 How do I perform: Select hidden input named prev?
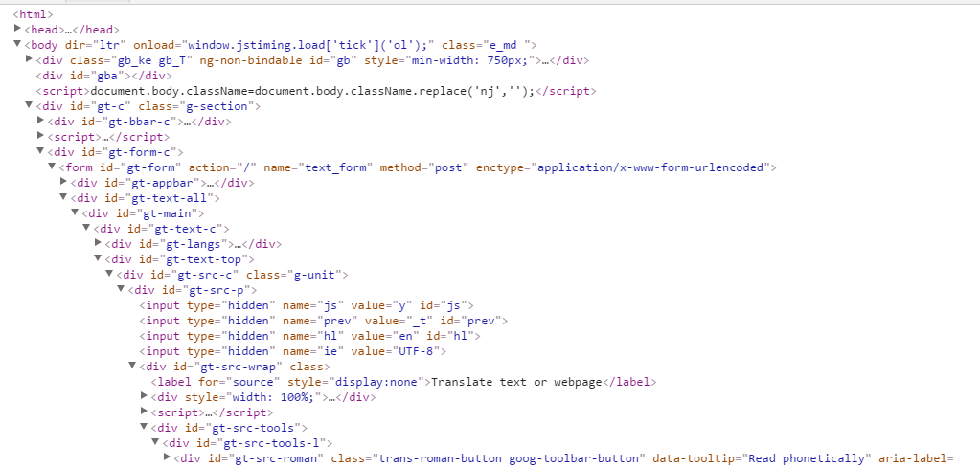point(324,321)
